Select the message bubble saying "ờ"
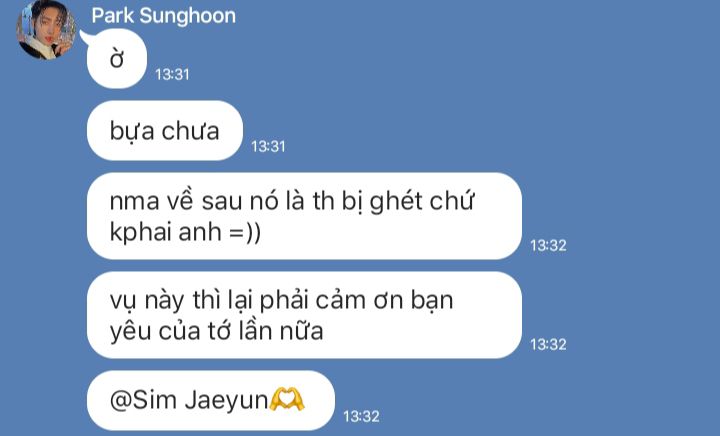Viewport: 720px width, 436px height. 117,59
